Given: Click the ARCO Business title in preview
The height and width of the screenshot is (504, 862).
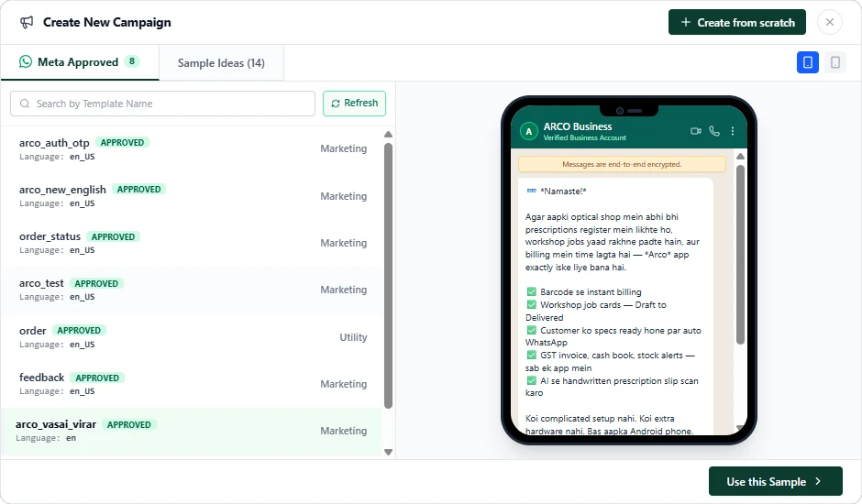Looking at the screenshot, I should click(x=578, y=126).
